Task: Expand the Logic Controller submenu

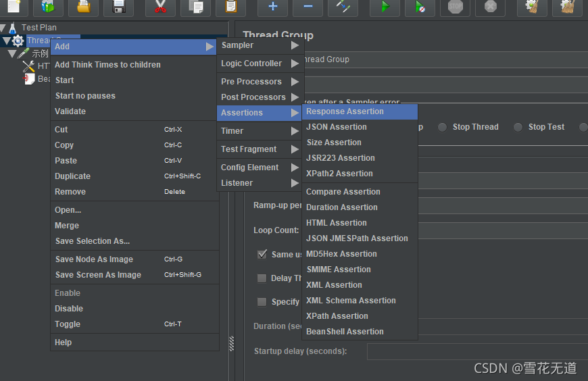Action: [x=260, y=63]
